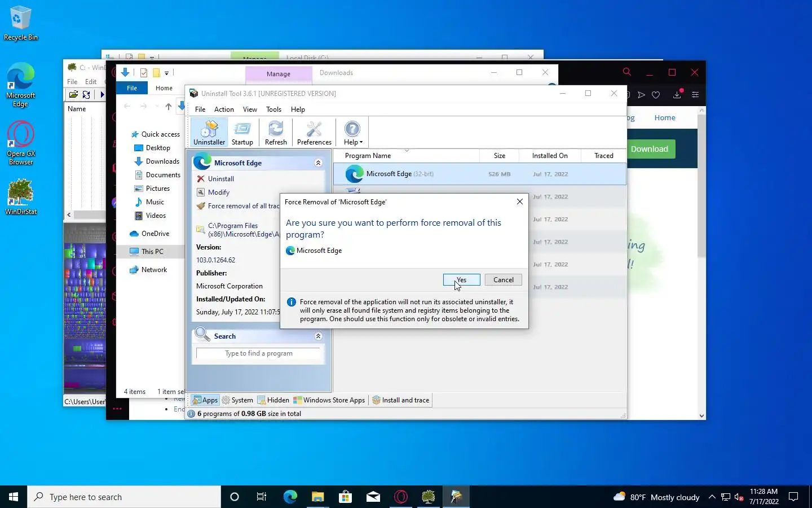Open the Windows Start menu
Image resolution: width=812 pixels, height=508 pixels.
(x=14, y=497)
